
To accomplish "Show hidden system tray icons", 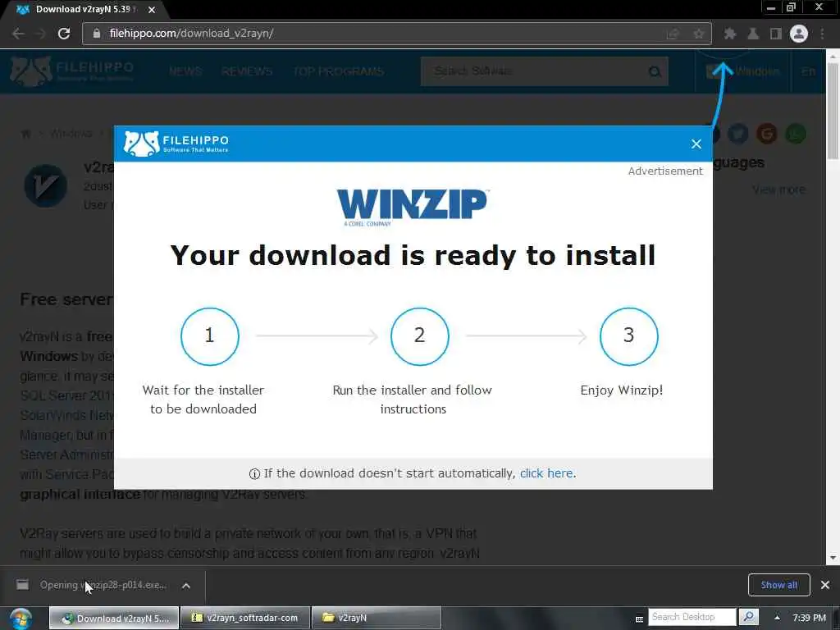I will (x=777, y=618).
